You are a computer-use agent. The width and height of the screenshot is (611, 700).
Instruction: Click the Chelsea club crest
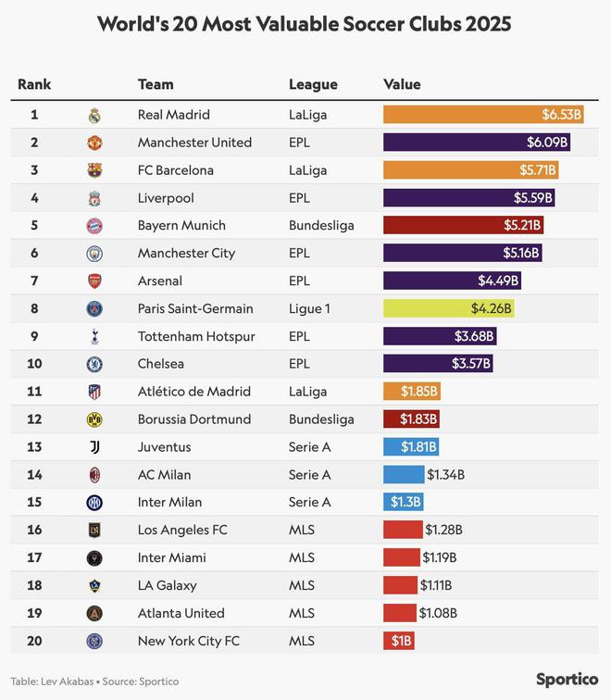coord(94,364)
